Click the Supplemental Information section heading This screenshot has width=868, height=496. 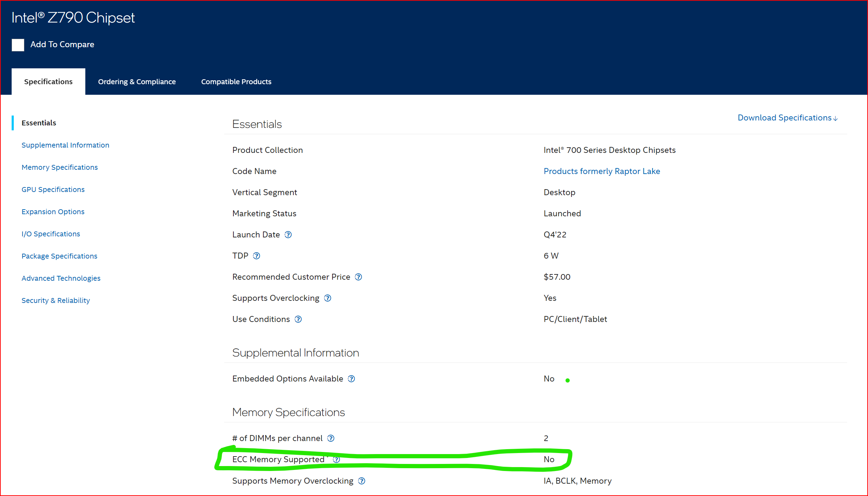point(296,353)
